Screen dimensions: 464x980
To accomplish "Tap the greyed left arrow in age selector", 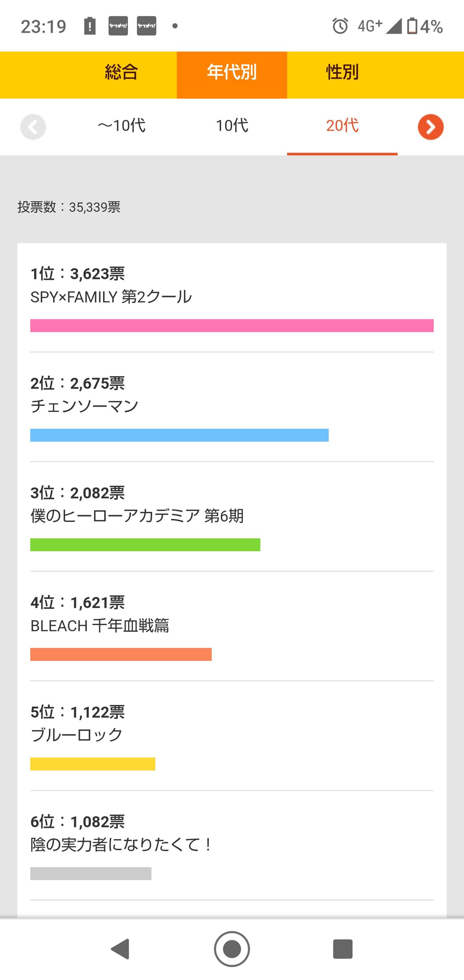I will click(x=33, y=127).
